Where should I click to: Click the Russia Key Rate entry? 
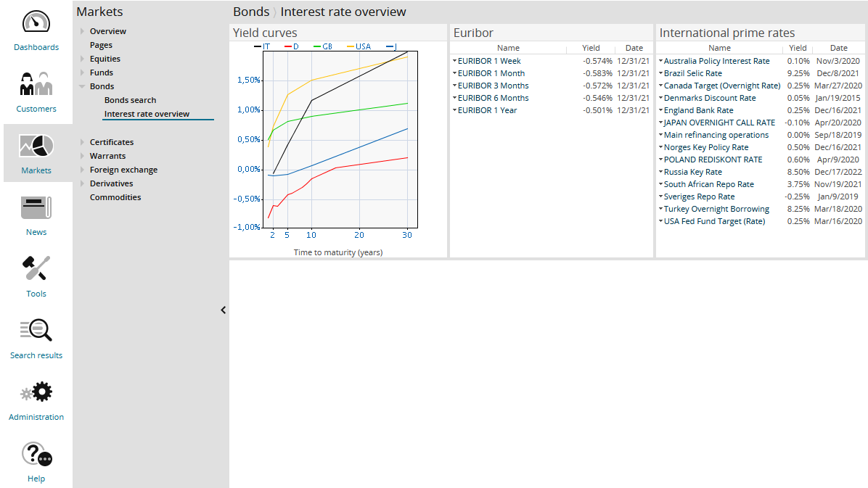[692, 172]
